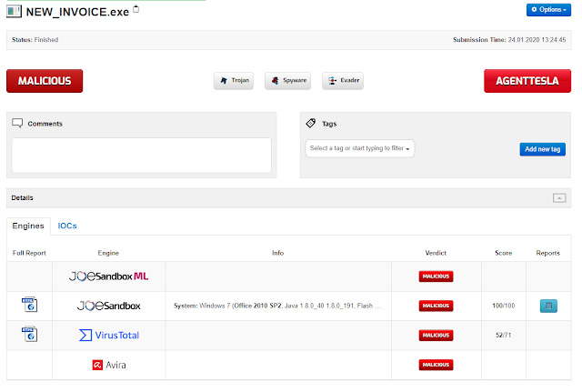Screen dimensions: 582x392
Task: Click the Submission Time value
Action: point(537,40)
